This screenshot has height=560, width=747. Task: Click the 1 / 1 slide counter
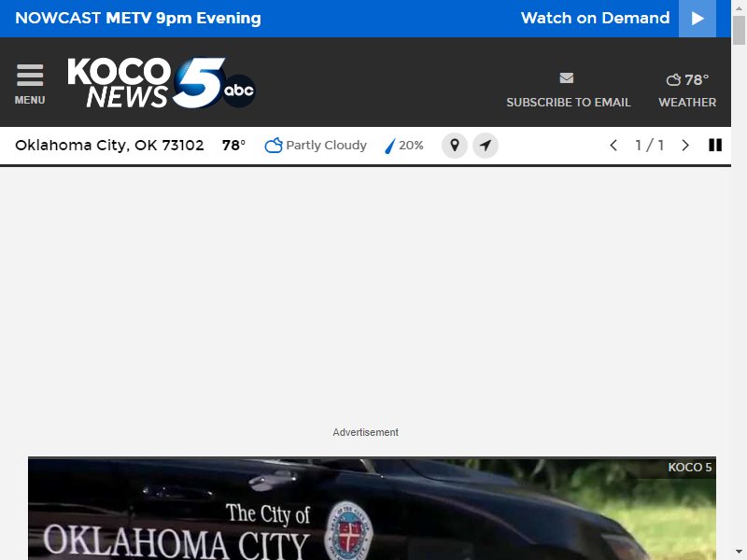pyautogui.click(x=649, y=146)
